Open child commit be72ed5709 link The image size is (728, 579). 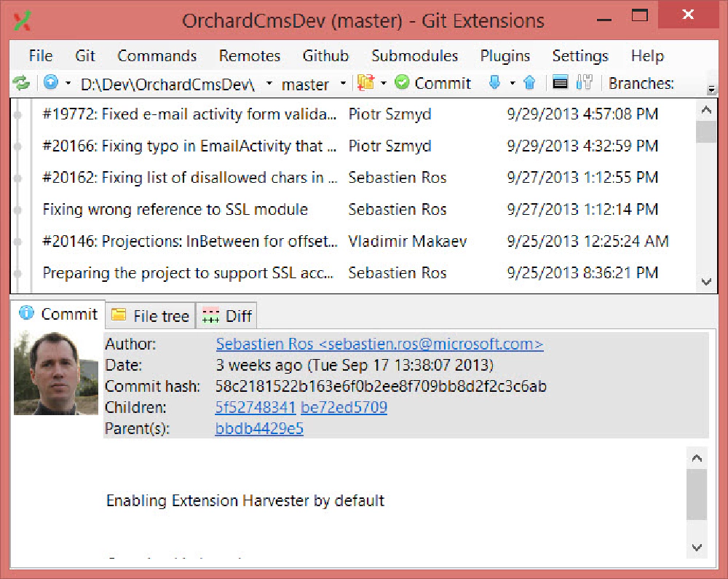coord(344,407)
